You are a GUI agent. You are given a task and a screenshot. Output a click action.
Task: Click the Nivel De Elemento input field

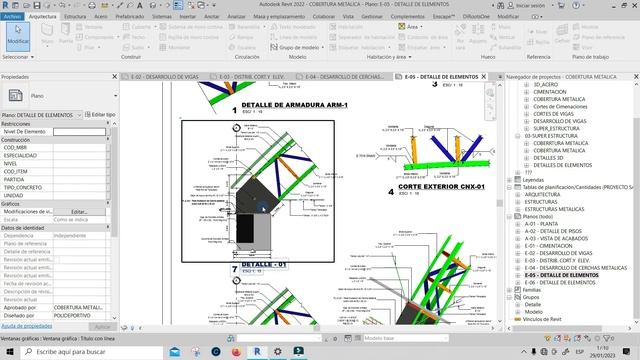click(79, 132)
